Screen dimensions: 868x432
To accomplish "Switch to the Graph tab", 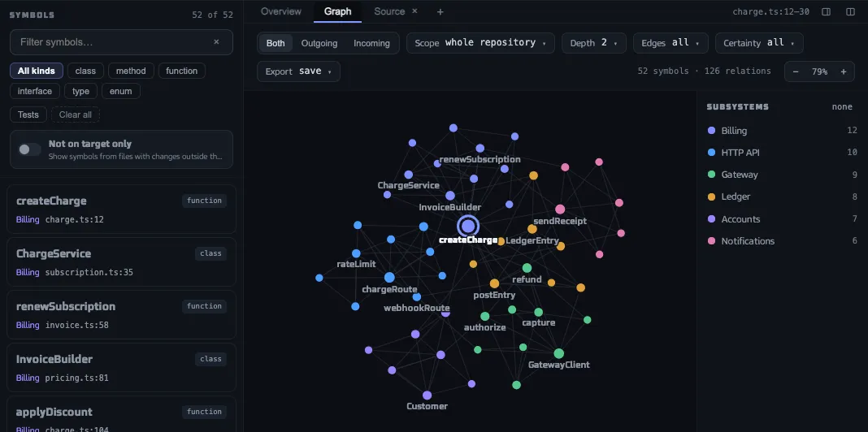I will [337, 11].
